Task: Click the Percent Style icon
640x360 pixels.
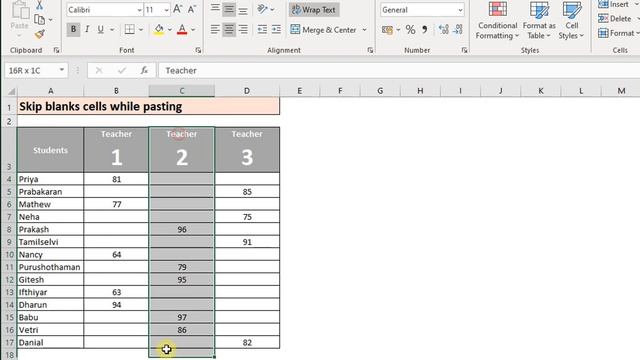Action: (x=410, y=29)
